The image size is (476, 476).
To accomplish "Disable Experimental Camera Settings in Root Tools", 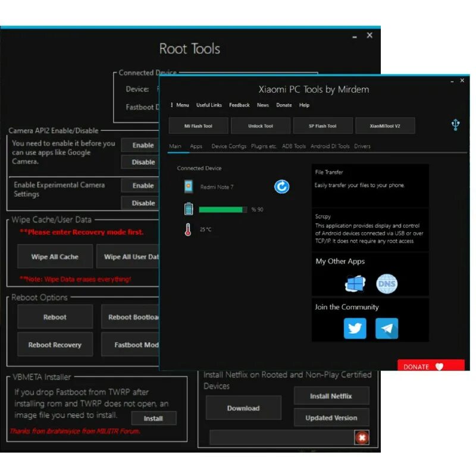I will click(x=140, y=203).
